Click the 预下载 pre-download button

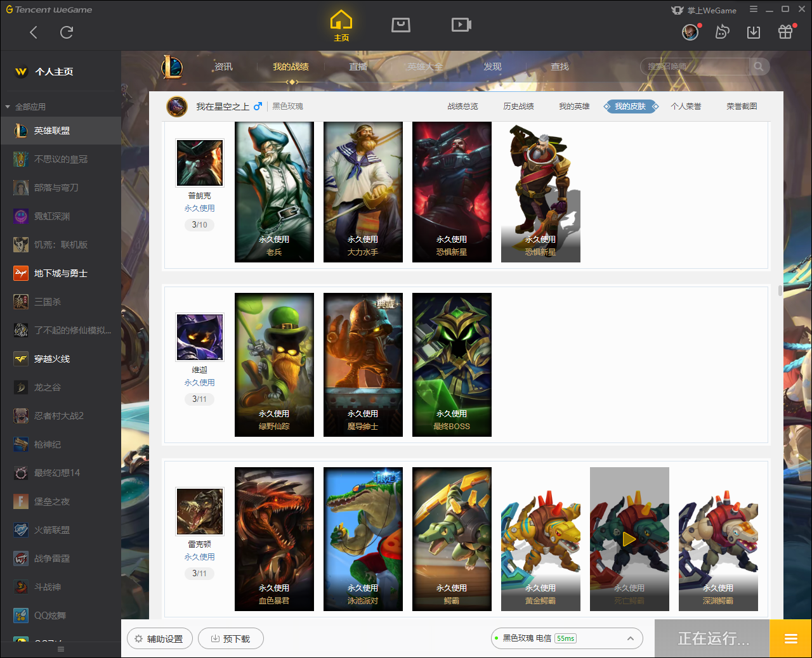point(231,638)
